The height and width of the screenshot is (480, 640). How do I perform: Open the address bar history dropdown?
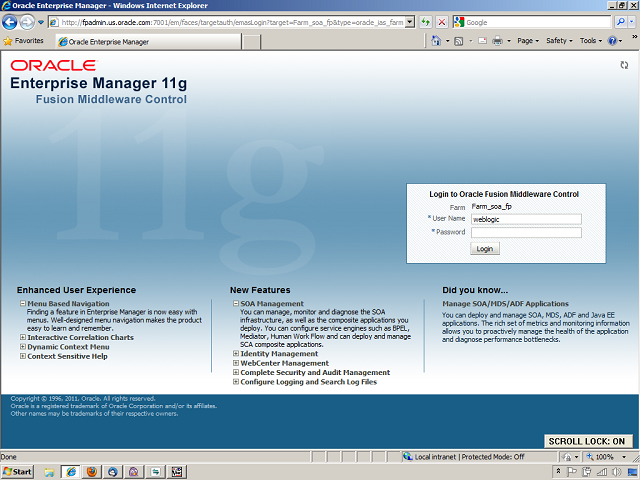pos(410,22)
